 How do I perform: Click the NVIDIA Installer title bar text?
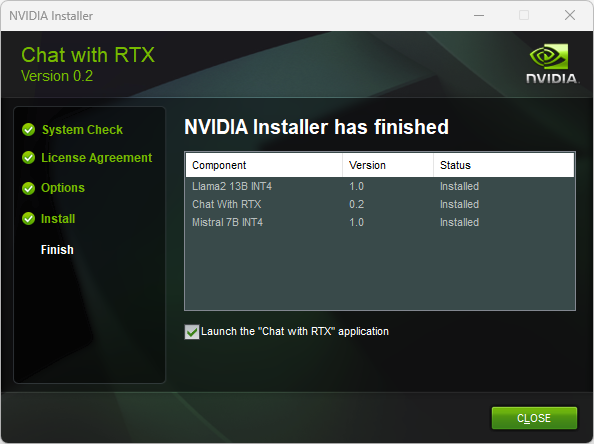pos(51,16)
